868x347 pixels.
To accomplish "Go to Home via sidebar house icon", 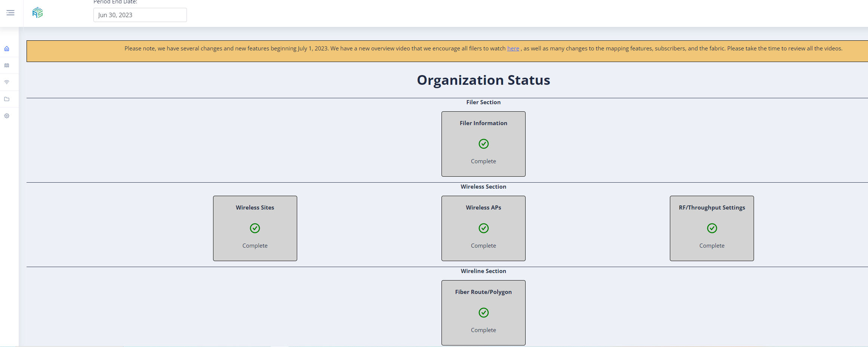I will coord(7,49).
